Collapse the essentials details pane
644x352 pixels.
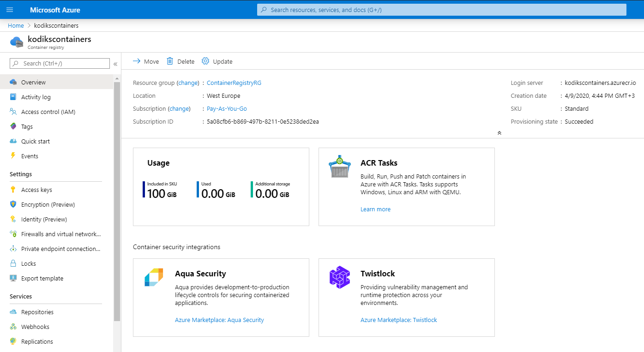point(499,132)
